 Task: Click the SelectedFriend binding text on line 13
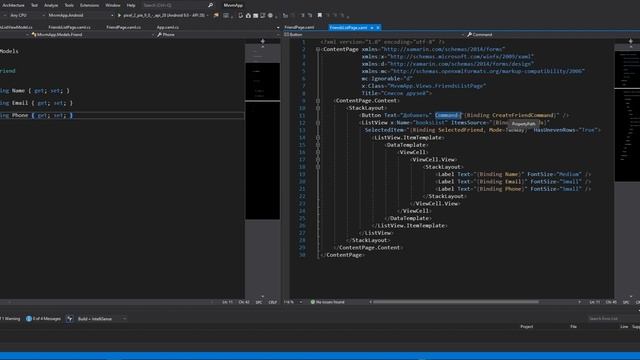pos(461,130)
